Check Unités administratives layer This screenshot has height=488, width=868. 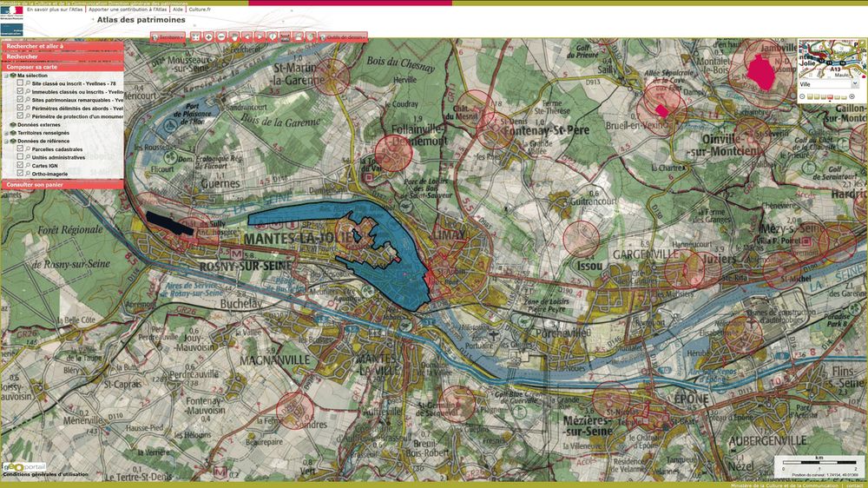[x=21, y=157]
